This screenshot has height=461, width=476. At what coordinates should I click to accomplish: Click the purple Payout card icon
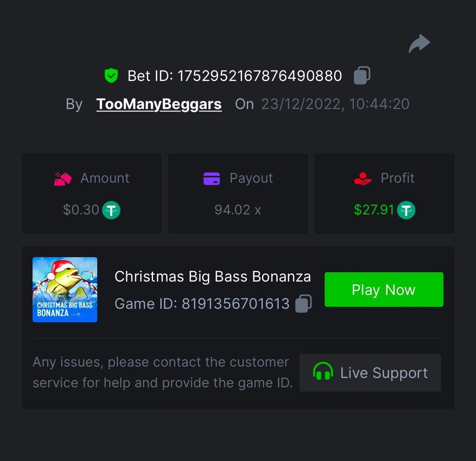coord(212,179)
